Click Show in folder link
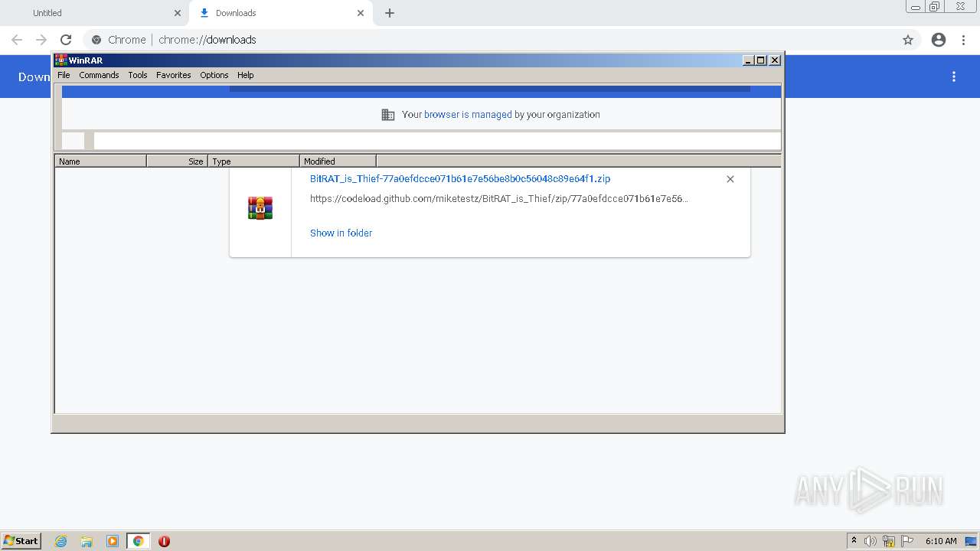This screenshot has width=980, height=551. 341,233
